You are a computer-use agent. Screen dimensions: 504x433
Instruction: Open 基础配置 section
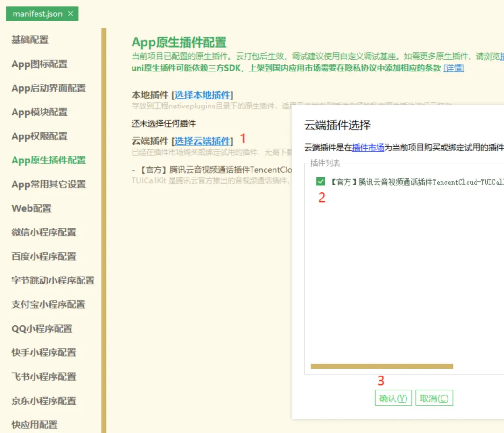30,40
